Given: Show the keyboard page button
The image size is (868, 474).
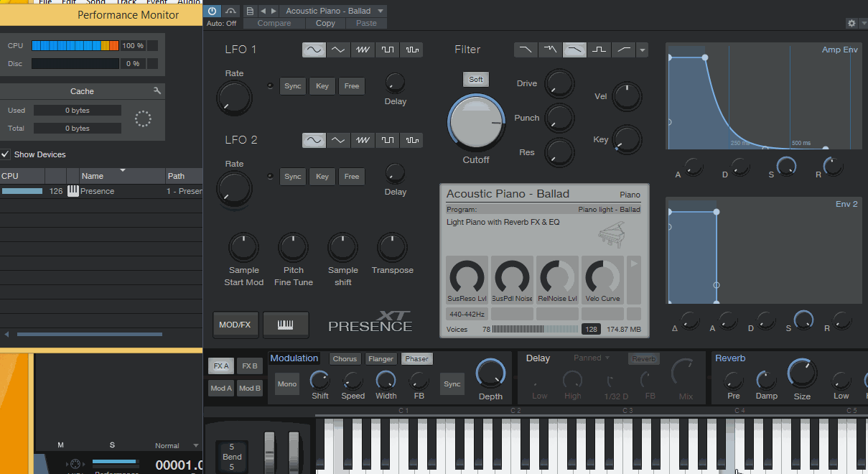Looking at the screenshot, I should pyautogui.click(x=286, y=325).
